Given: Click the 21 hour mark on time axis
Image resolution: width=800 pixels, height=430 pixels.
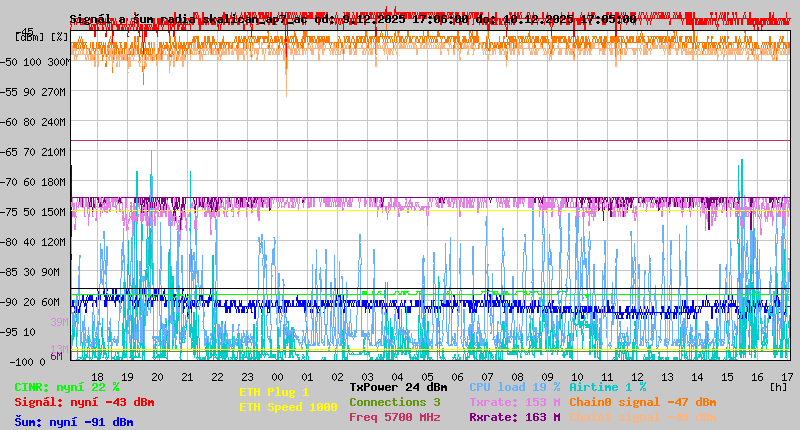Looking at the screenshot, I should 187,377.
